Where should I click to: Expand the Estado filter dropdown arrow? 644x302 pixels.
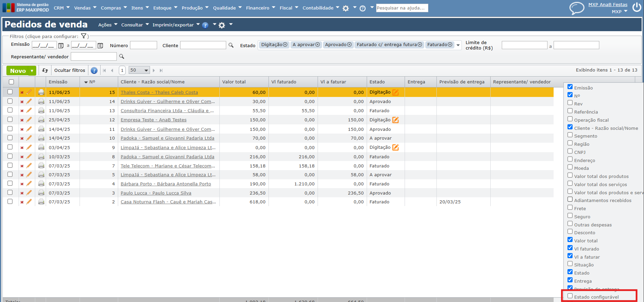(458, 45)
